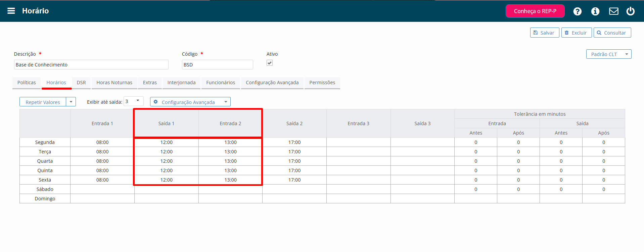The image size is (644, 252).
Task: Click Segunda Entrada 3 empty cell
Action: coord(359,142)
